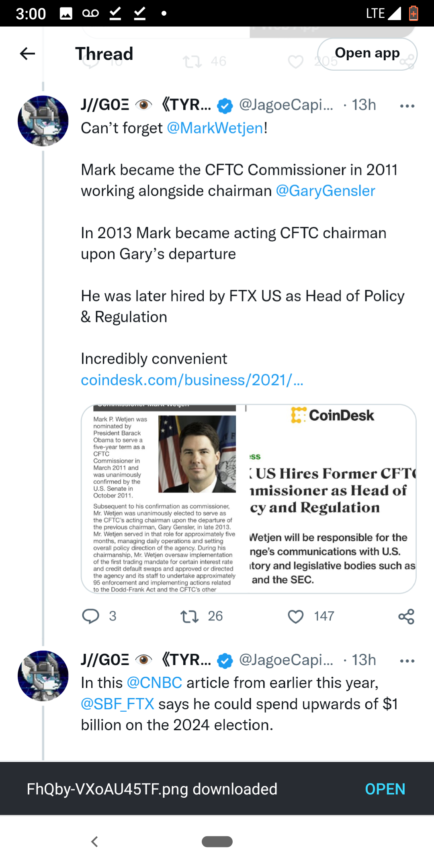Viewport: 434px width, 868px height.
Task: Go back using the Thread arrow
Action: pyautogui.click(x=27, y=53)
